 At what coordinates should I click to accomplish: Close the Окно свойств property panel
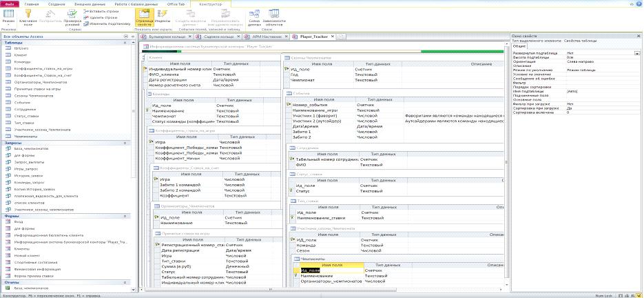639,35
